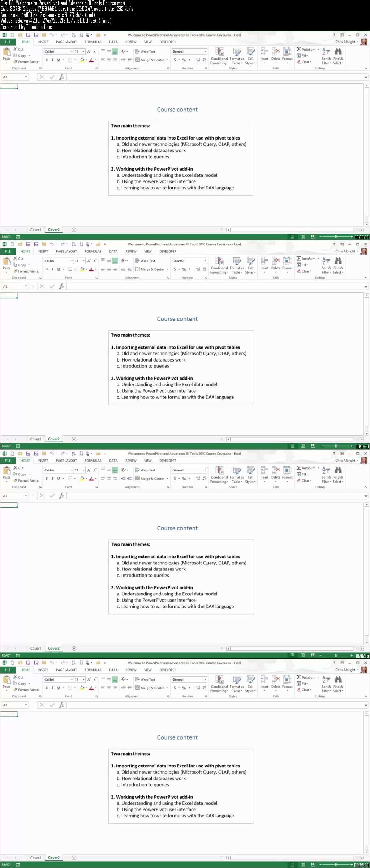
Task: Open Calibri font dropdown in the 00:00:50 frame
Action: (72, 52)
